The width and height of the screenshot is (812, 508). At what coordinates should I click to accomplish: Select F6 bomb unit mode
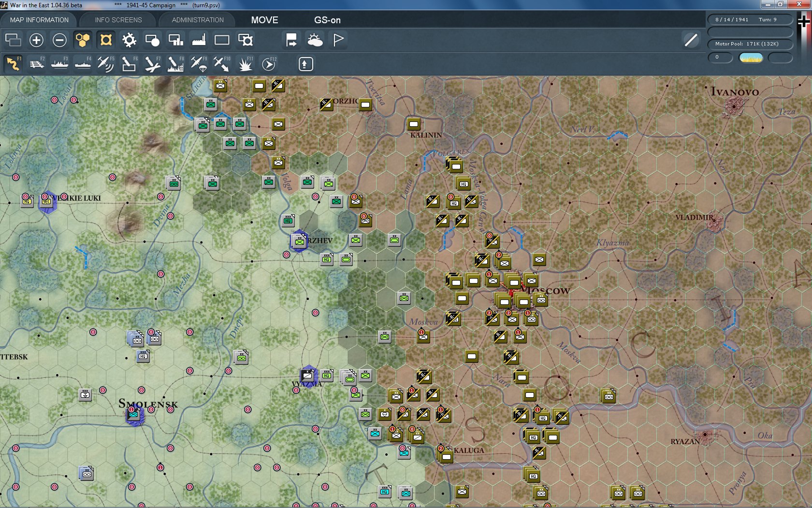coord(129,64)
